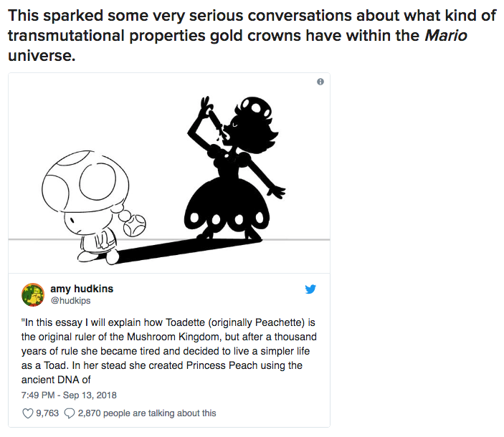Like the tweet with the heart icon
The height and width of the screenshot is (437, 504).
28,413
